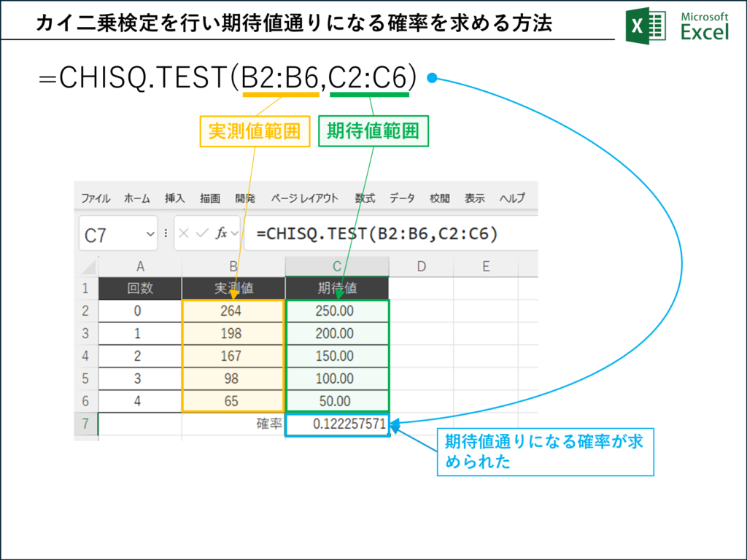
Task: Select column C header
Action: [x=337, y=267]
